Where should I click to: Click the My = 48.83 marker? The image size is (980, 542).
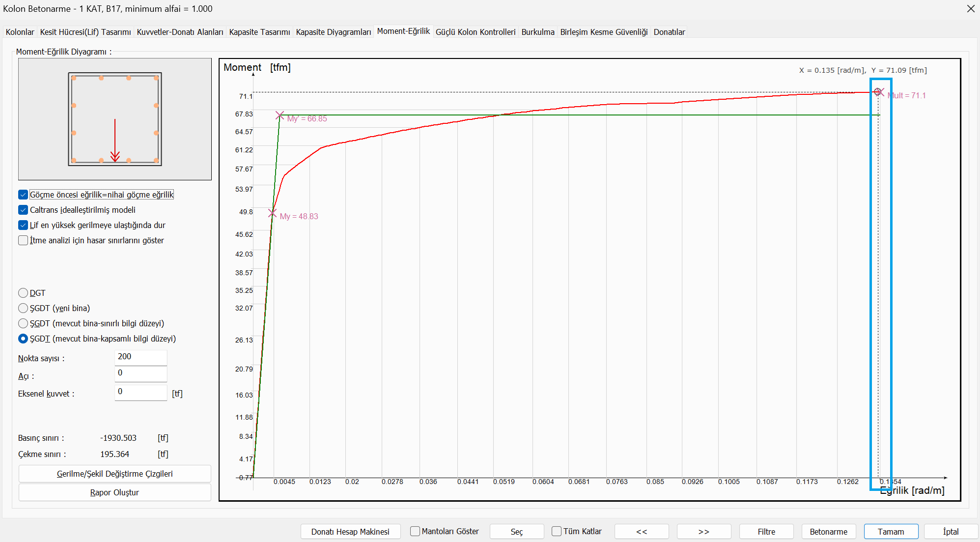point(272,213)
